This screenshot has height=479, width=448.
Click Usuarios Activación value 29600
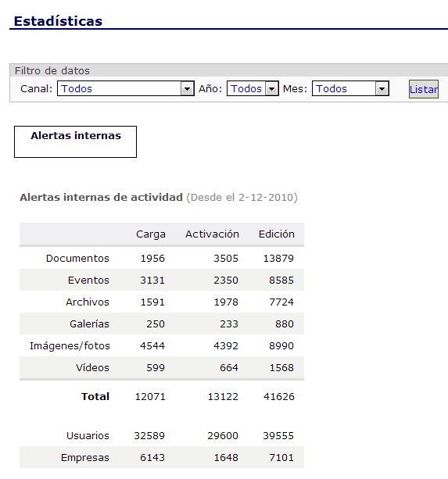(x=223, y=435)
